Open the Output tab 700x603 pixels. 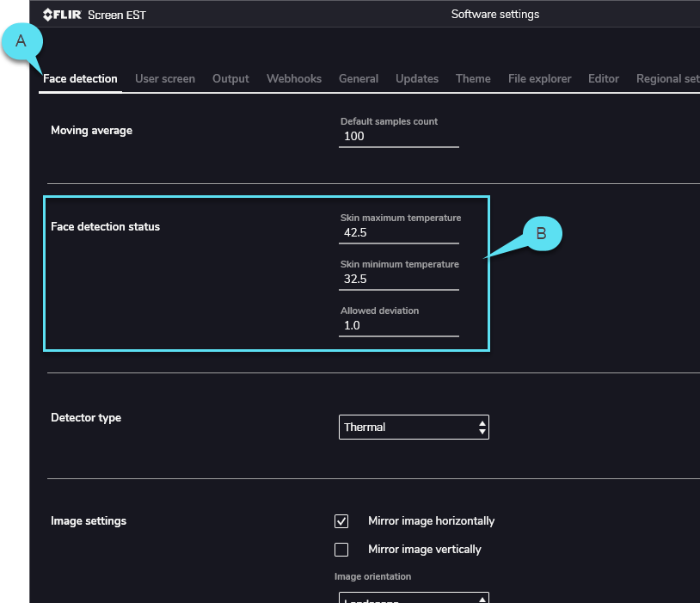coord(230,78)
